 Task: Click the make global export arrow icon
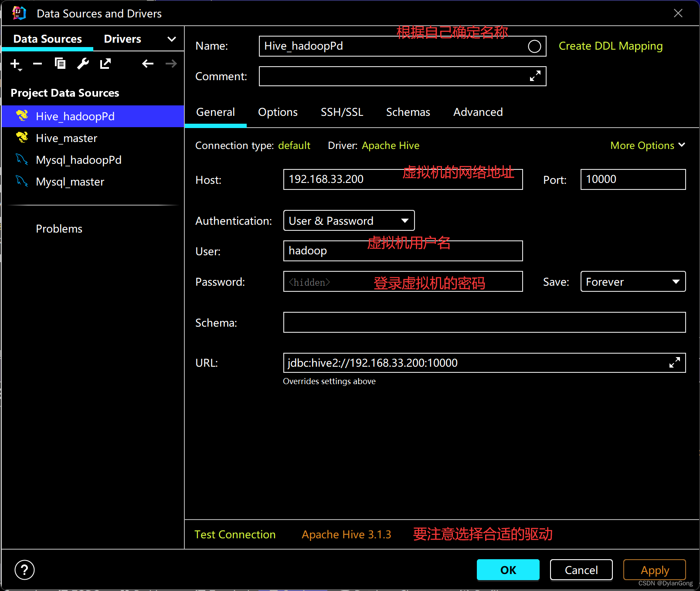tap(105, 64)
